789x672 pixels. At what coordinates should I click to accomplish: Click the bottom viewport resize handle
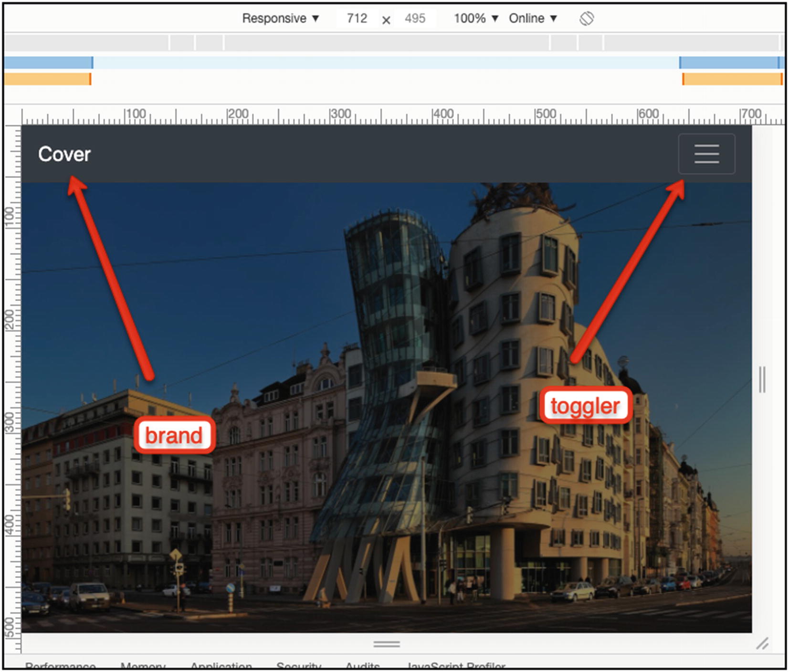387,644
